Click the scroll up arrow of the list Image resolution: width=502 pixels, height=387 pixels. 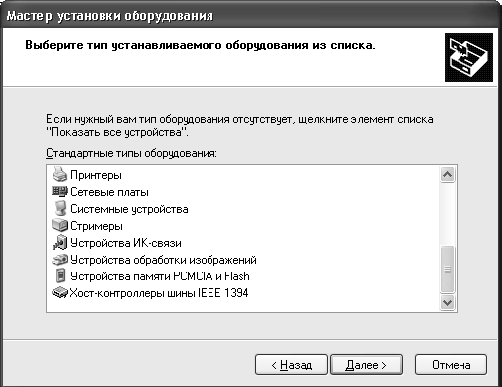tap(447, 174)
